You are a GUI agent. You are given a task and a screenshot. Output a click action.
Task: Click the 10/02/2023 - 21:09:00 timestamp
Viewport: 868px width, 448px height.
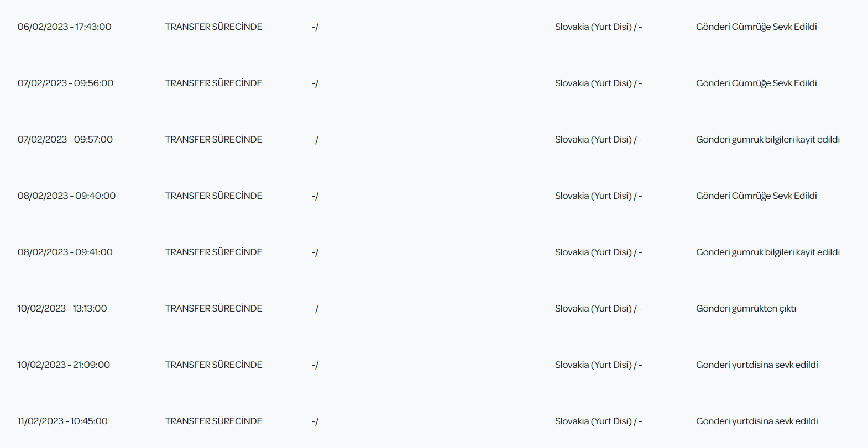[x=64, y=365]
